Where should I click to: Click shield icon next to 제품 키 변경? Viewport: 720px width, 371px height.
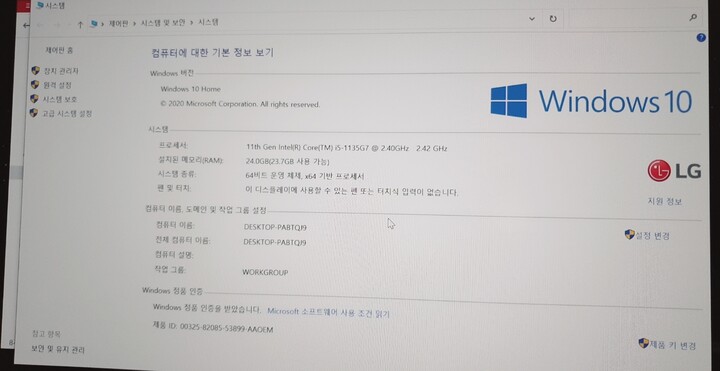pyautogui.click(x=644, y=343)
